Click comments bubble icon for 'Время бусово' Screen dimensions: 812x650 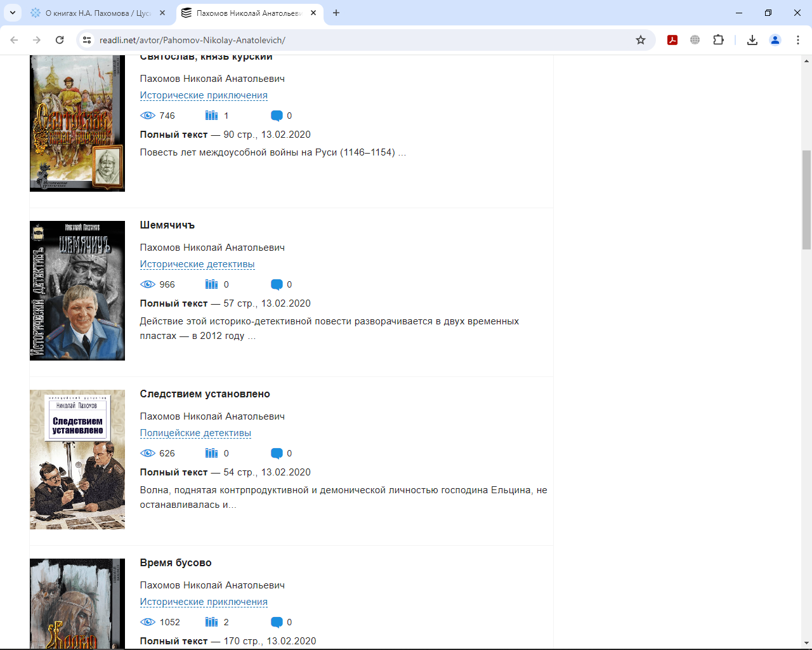[x=277, y=622]
